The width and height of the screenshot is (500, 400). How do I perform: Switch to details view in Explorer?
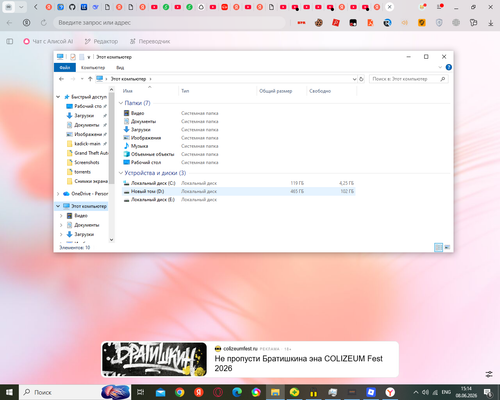tap(438, 247)
